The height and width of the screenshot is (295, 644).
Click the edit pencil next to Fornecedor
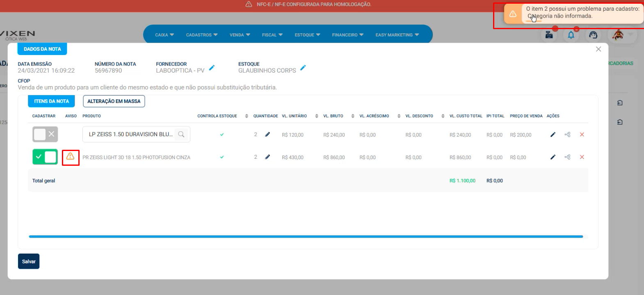pyautogui.click(x=212, y=68)
